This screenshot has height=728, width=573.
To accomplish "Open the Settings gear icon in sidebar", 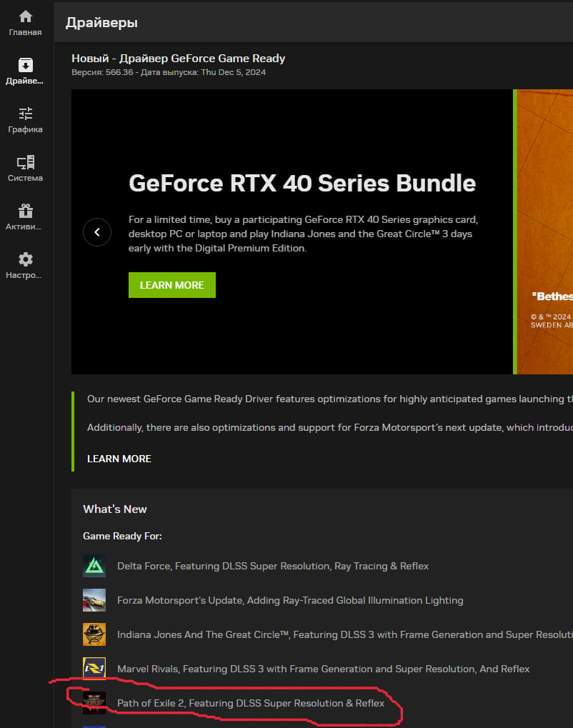I will (x=26, y=260).
